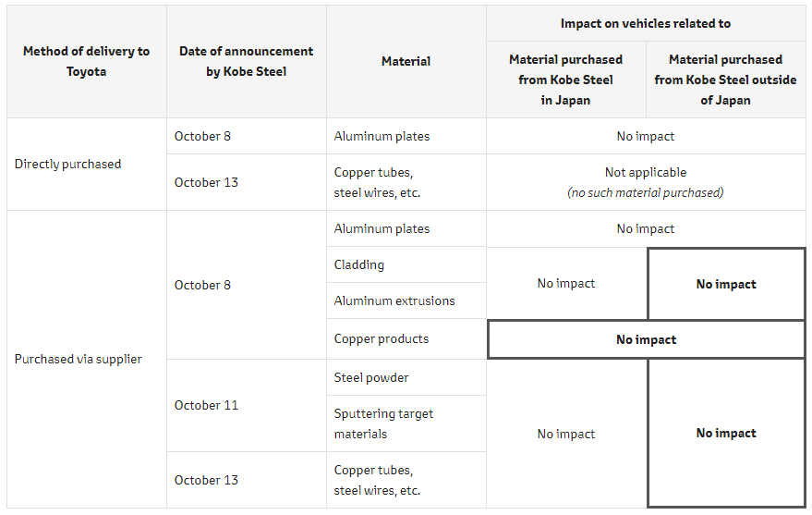Viewport: 812px width, 515px height.
Task: Click the "Method of delivery to Toyota" header
Action: [x=86, y=61]
